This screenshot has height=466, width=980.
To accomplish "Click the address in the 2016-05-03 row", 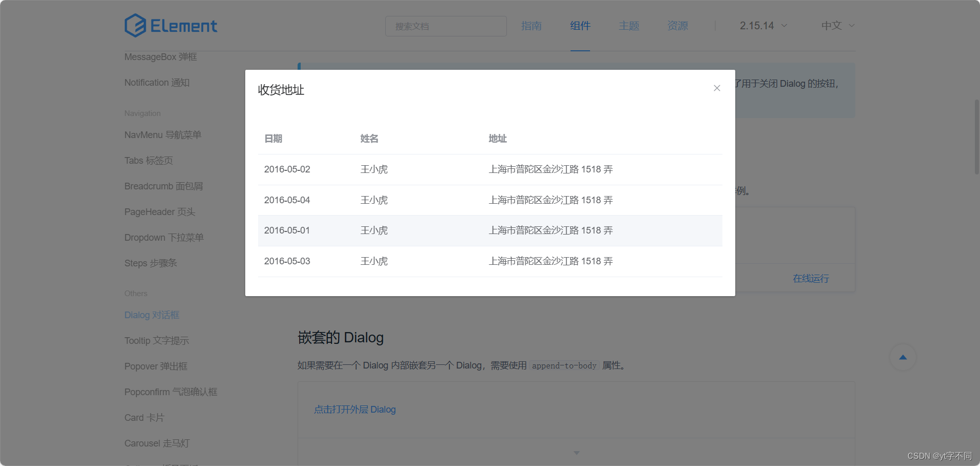I will [551, 261].
